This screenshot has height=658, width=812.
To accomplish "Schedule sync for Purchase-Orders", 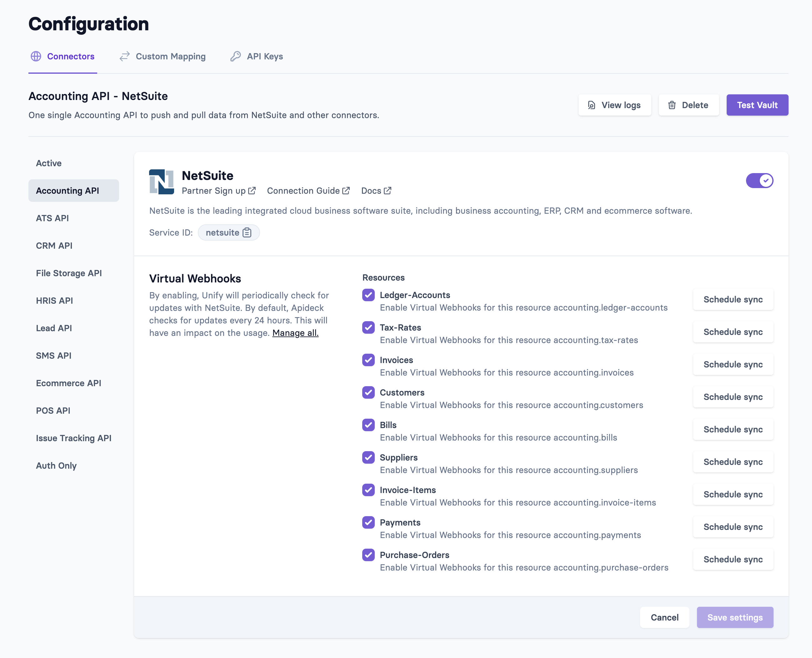I will tap(733, 560).
